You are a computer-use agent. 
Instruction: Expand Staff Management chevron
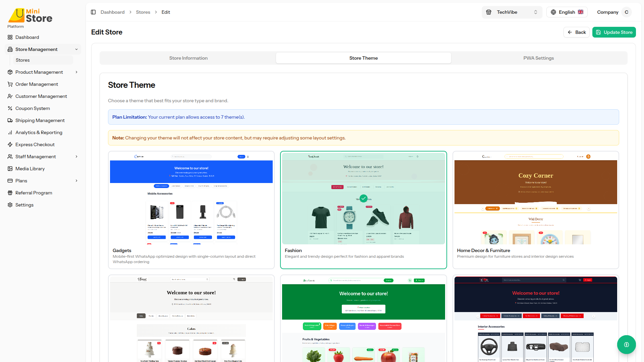tap(76, 157)
